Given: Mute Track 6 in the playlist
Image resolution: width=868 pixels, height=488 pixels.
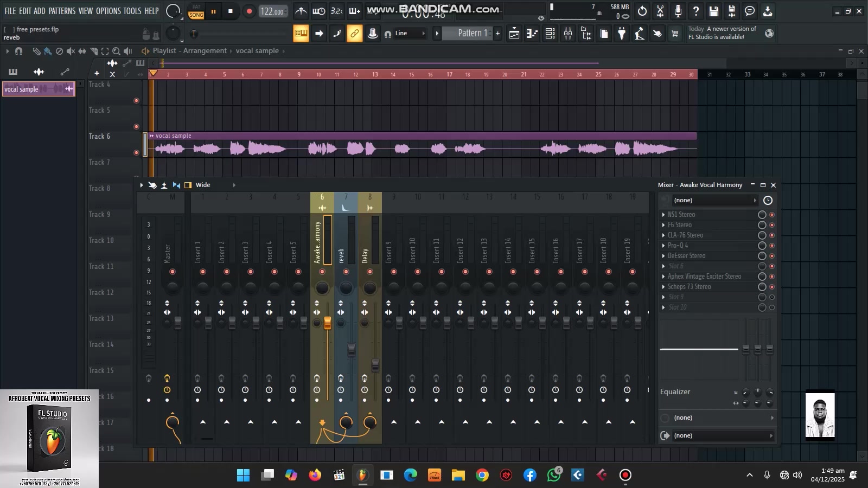Looking at the screenshot, I should (x=136, y=152).
